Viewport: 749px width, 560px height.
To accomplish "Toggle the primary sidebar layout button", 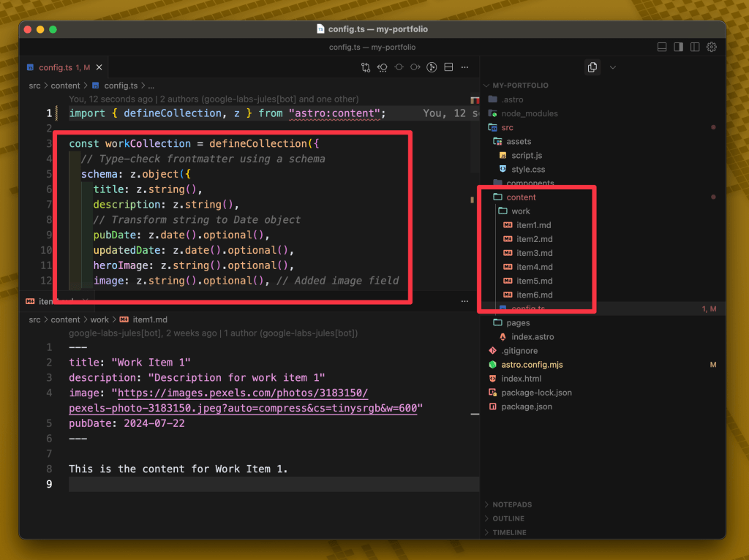I will click(x=678, y=48).
